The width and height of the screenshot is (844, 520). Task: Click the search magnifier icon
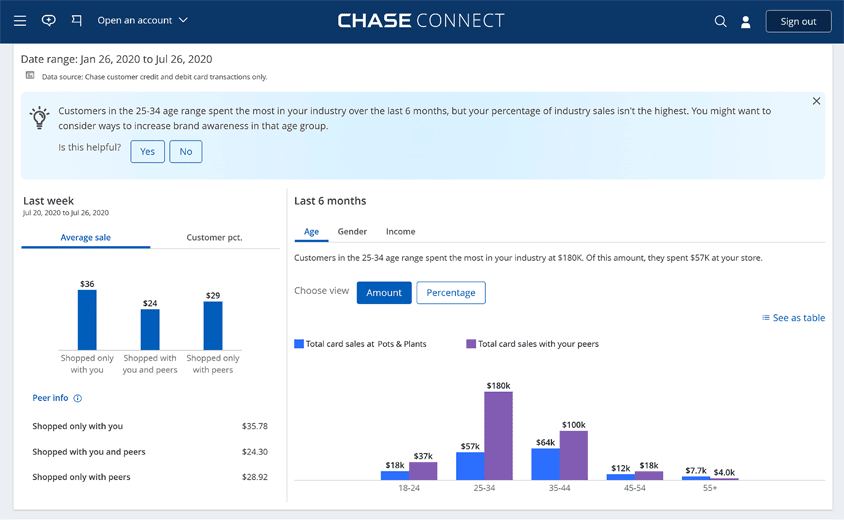(720, 21)
